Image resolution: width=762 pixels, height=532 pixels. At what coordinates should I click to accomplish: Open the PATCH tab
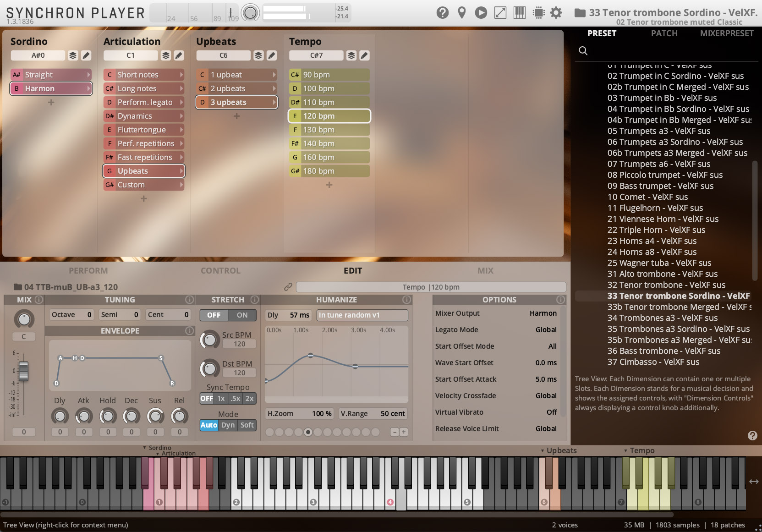click(x=664, y=33)
